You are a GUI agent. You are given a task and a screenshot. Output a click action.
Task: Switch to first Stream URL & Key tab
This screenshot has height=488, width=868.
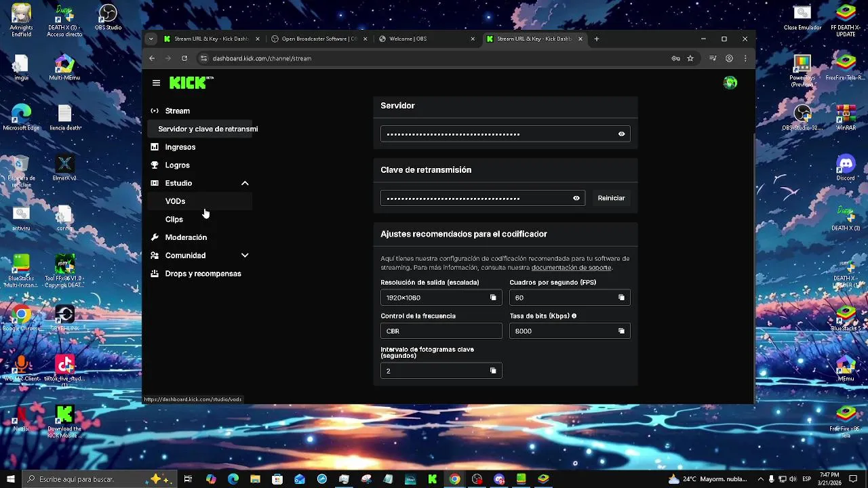click(211, 39)
